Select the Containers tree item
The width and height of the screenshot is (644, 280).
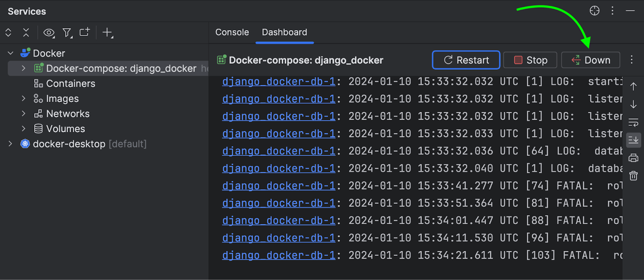click(70, 84)
